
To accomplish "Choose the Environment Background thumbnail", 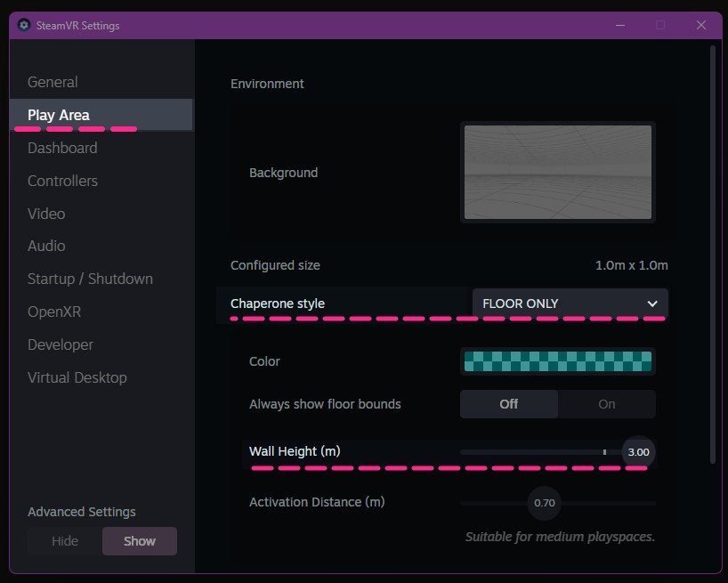I will [x=558, y=172].
